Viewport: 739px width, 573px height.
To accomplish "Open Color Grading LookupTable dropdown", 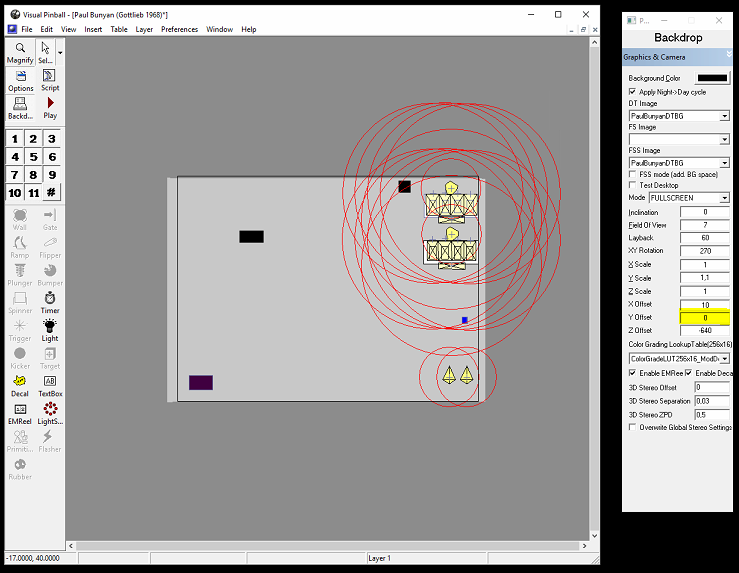I will click(x=724, y=359).
